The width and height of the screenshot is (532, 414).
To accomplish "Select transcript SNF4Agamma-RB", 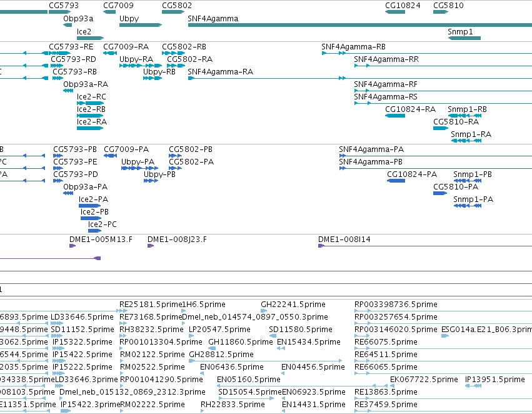I will (354, 46).
